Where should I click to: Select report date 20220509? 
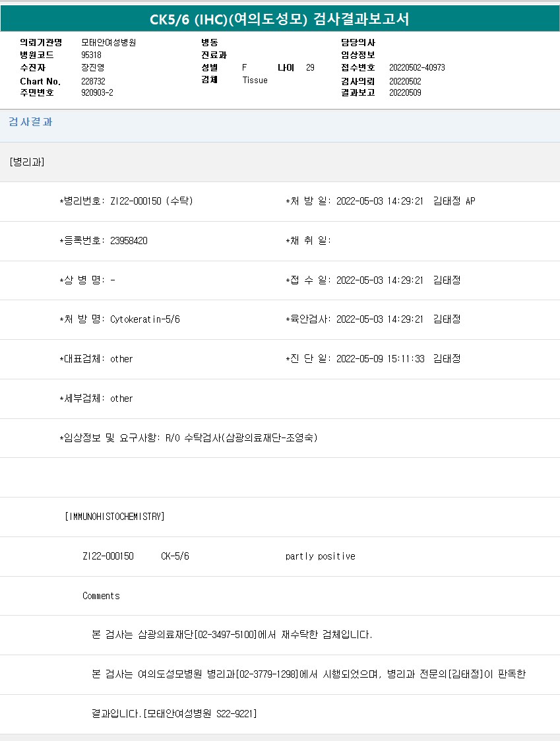tap(406, 92)
